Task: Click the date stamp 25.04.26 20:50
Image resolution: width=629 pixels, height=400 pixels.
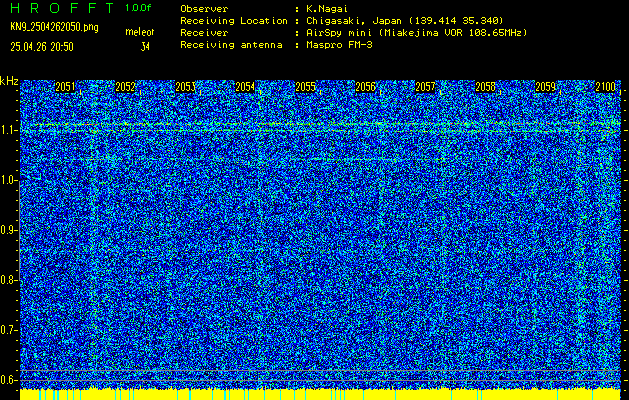Action: point(42,47)
